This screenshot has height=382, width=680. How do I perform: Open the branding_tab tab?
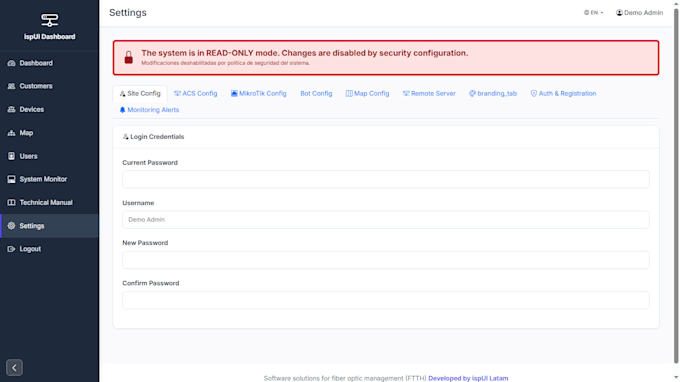(x=493, y=94)
